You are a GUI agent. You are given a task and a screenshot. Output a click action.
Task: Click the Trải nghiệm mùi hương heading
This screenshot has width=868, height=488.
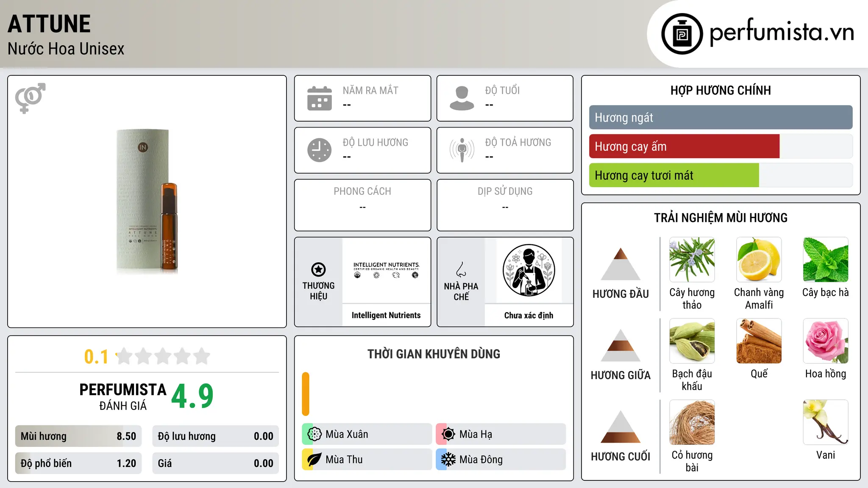(721, 218)
